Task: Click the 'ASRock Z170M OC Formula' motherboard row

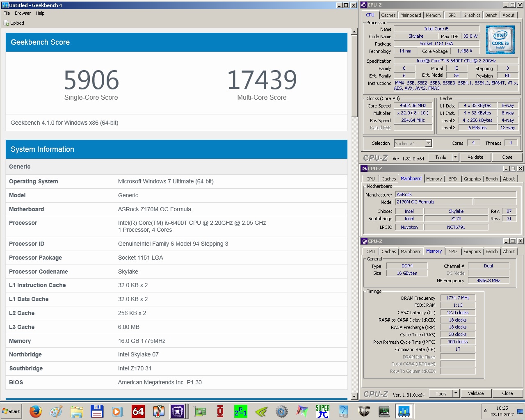Action: pos(176,209)
